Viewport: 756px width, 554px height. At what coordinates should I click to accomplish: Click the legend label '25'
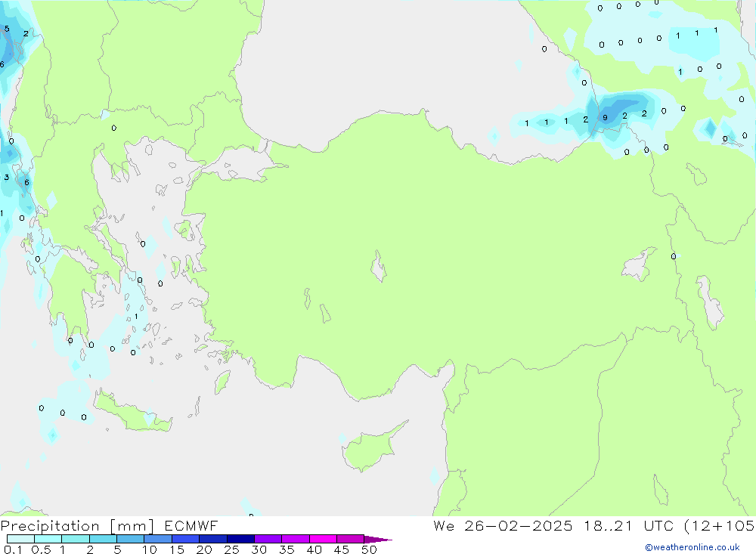pyautogui.click(x=231, y=549)
